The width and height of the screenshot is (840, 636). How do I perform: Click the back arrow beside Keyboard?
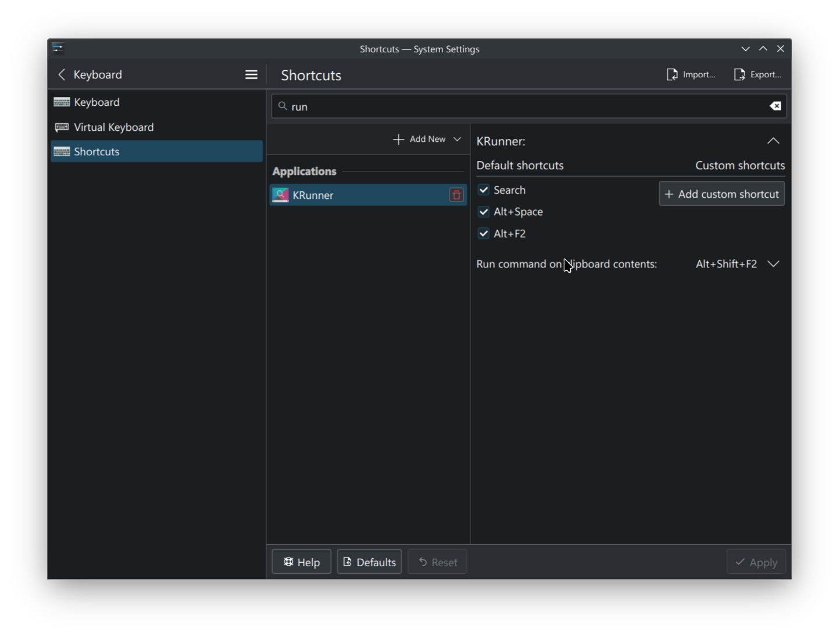coord(62,74)
